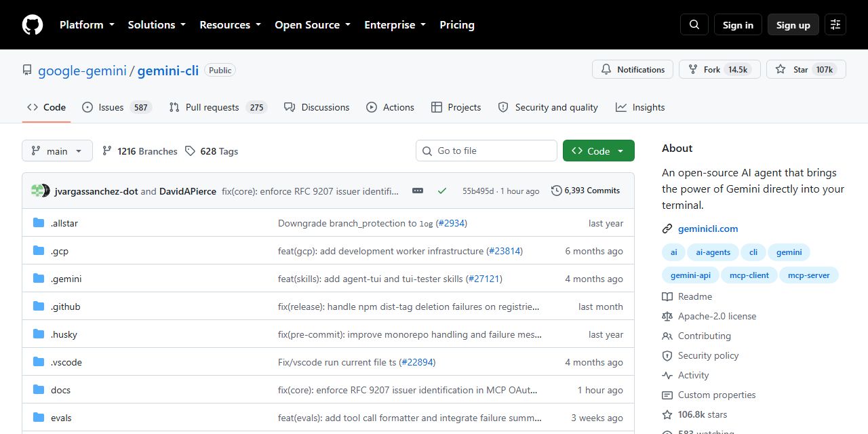Expand the Enterprise menu
This screenshot has width=868, height=434.
coord(395,24)
